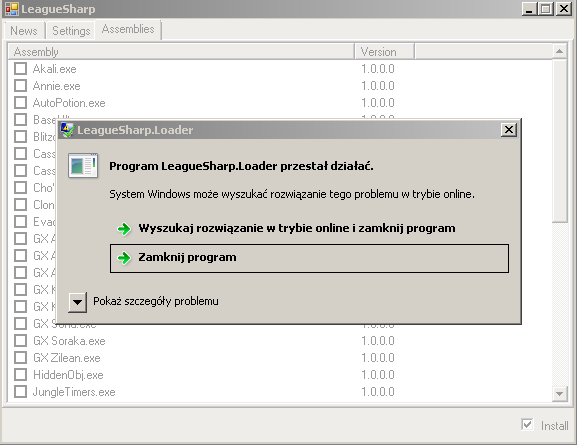
Task: Minimize the LeagueSharp window
Action: click(x=529, y=9)
